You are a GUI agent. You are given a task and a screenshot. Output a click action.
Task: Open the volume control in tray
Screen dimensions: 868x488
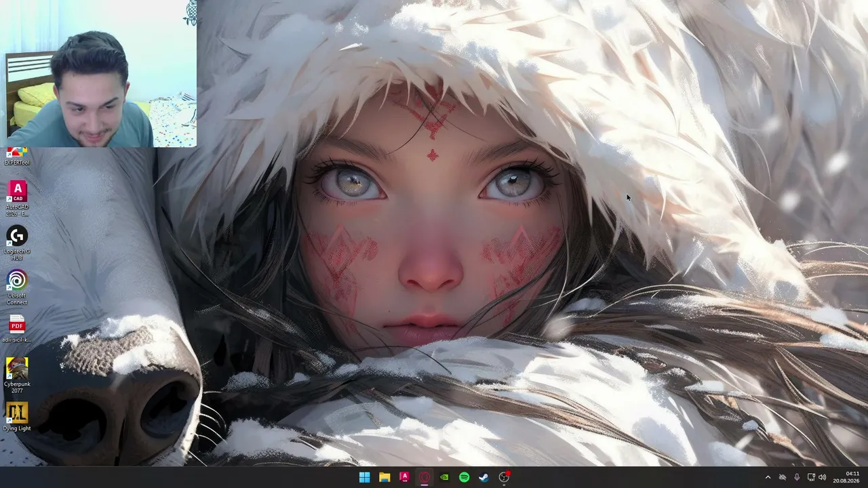pyautogui.click(x=823, y=477)
